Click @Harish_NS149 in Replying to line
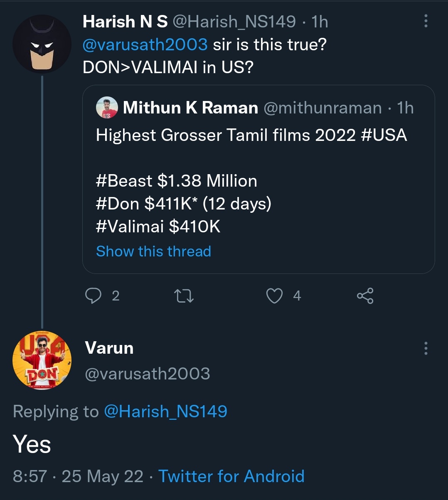 click(165, 411)
